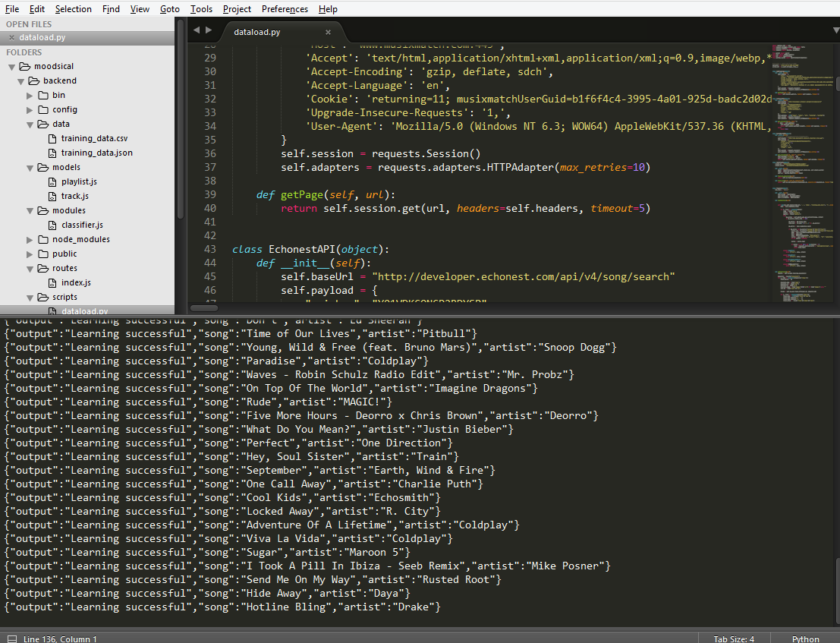Open classifier.js in modules
This screenshot has height=643, width=840.
tap(83, 225)
